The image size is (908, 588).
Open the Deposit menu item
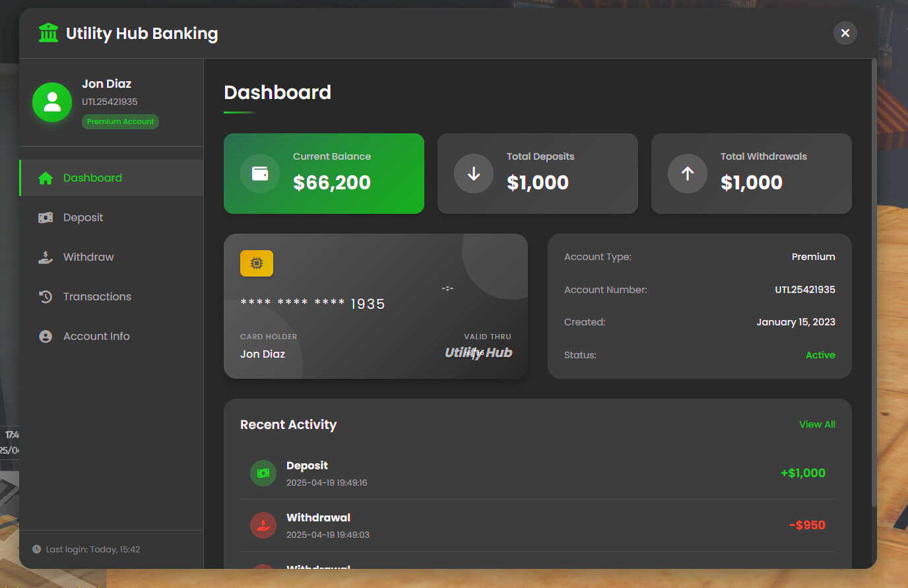click(112, 218)
